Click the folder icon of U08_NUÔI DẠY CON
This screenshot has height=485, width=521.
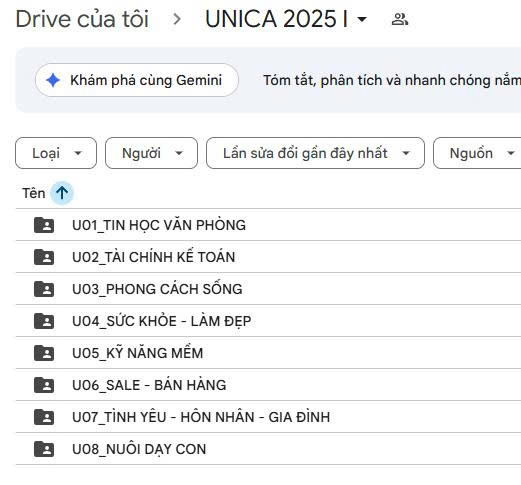pos(44,449)
